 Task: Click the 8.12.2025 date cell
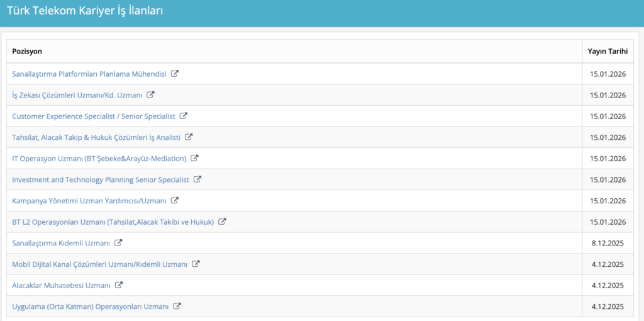[608, 243]
